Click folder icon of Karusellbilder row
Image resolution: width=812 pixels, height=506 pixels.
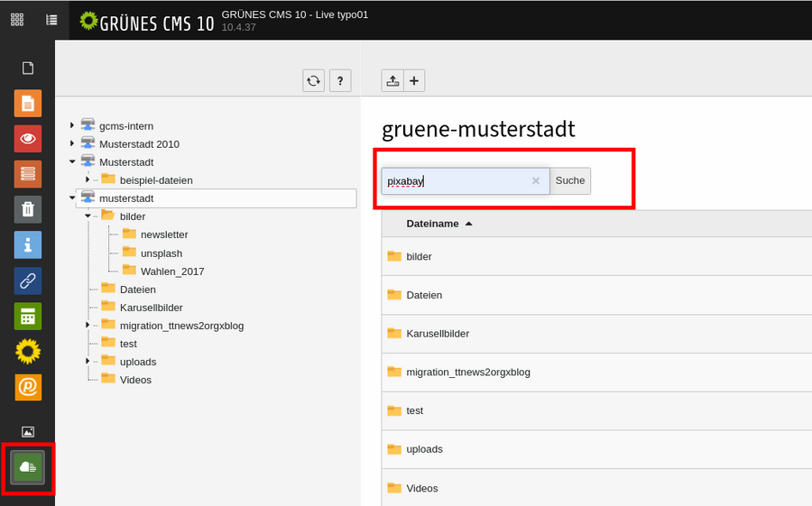pos(394,333)
